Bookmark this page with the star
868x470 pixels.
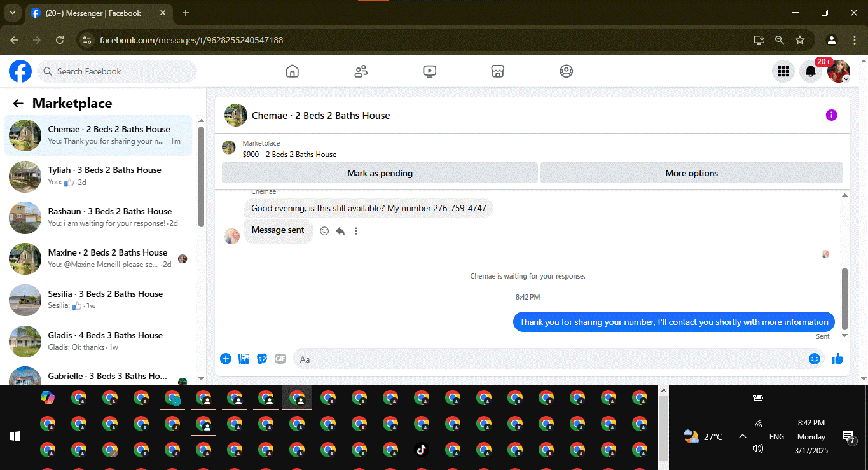click(x=800, y=40)
